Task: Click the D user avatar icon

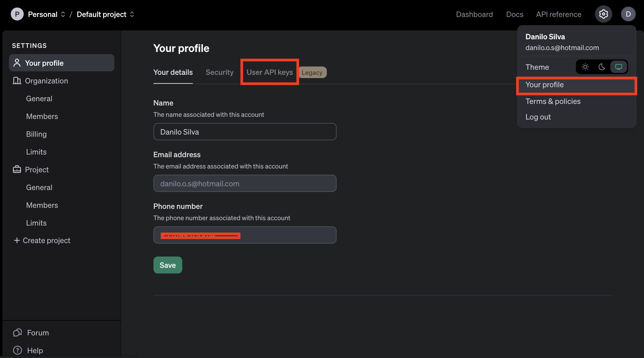Action: click(628, 14)
